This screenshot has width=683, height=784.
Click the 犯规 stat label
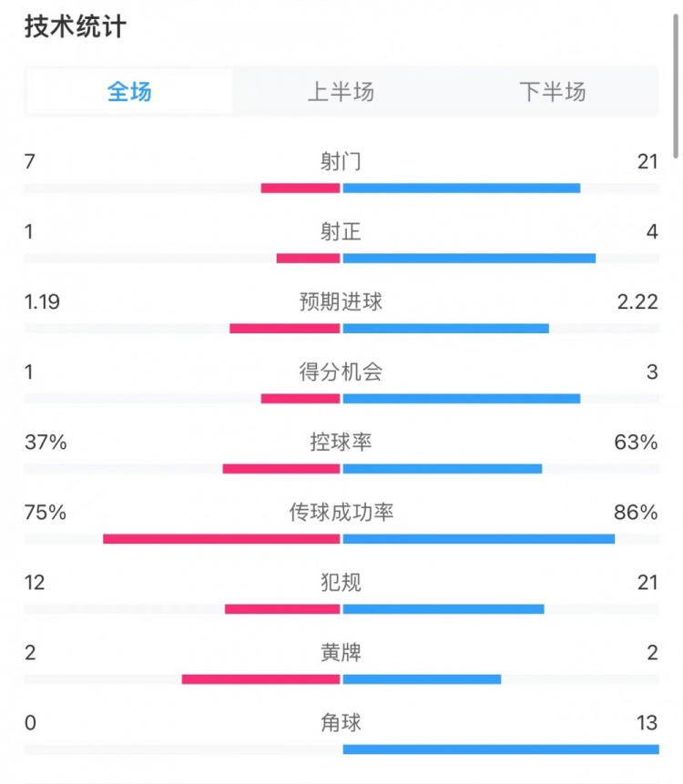click(x=341, y=582)
